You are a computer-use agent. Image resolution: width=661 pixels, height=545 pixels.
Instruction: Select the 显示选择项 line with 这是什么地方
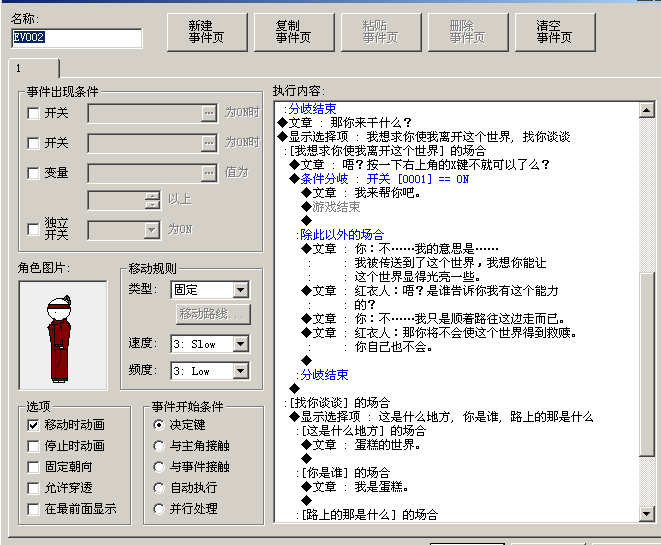441,416
